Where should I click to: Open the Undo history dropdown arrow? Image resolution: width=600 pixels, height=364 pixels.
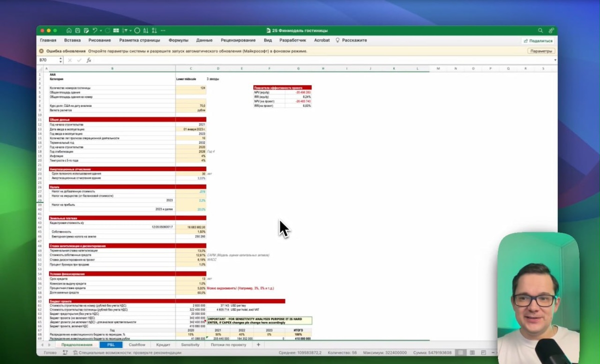[x=101, y=30]
